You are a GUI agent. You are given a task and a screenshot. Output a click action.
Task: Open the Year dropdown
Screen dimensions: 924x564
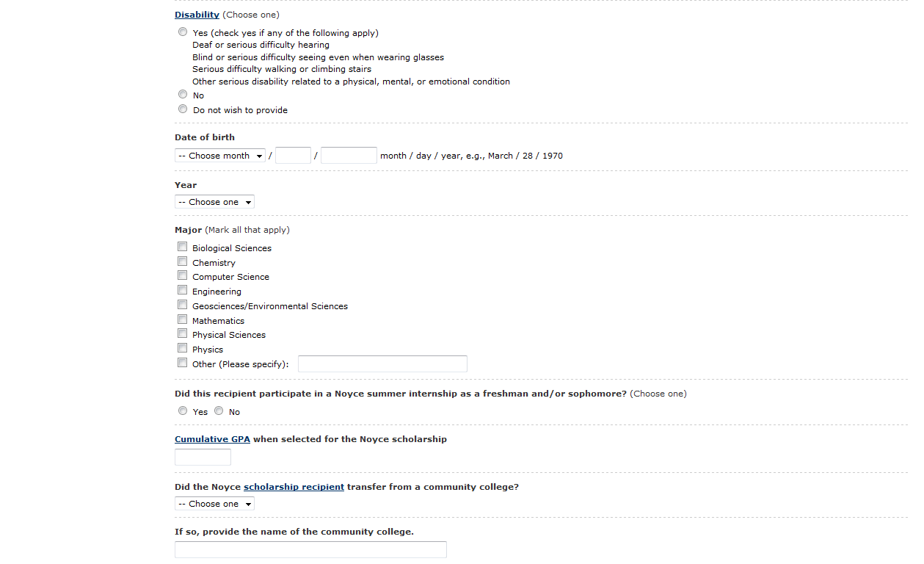(x=214, y=202)
